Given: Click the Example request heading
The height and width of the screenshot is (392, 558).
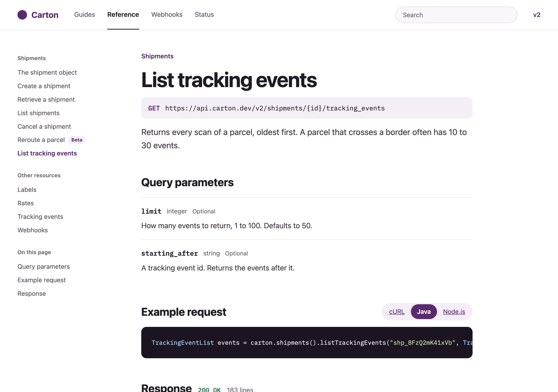Looking at the screenshot, I should pos(184,312).
